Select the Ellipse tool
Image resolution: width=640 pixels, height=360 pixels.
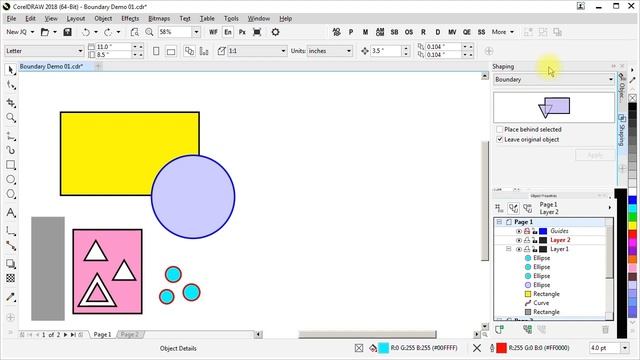point(11,180)
